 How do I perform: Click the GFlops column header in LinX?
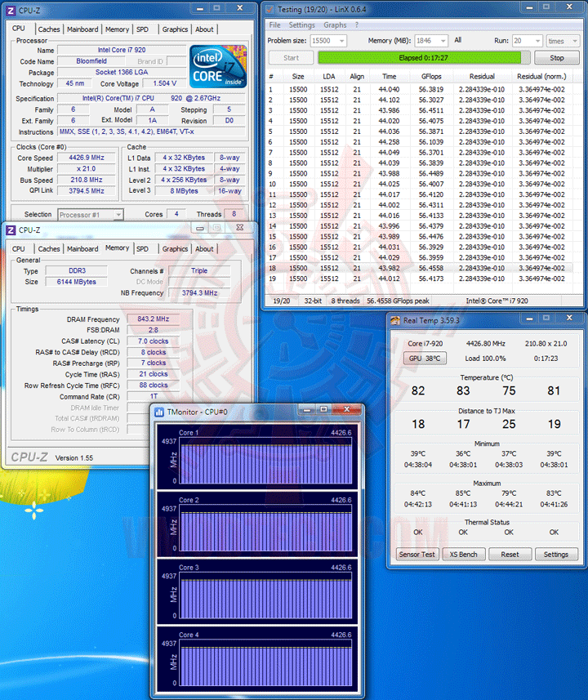[x=431, y=76]
